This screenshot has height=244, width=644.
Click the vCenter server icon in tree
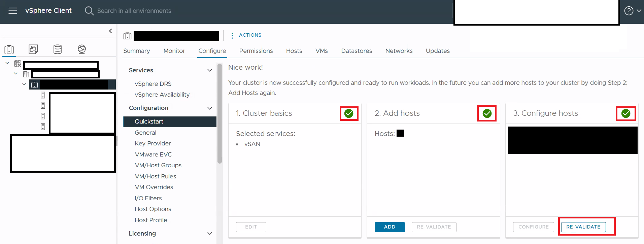18,64
